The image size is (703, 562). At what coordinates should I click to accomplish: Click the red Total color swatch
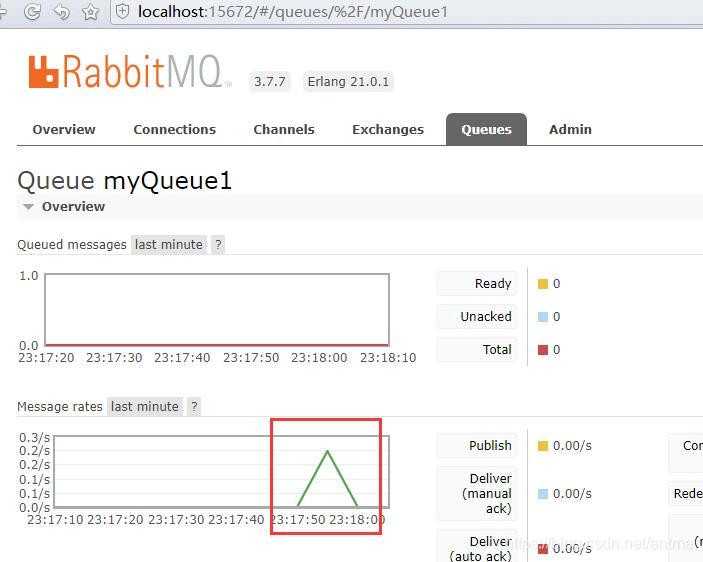[x=543, y=350]
